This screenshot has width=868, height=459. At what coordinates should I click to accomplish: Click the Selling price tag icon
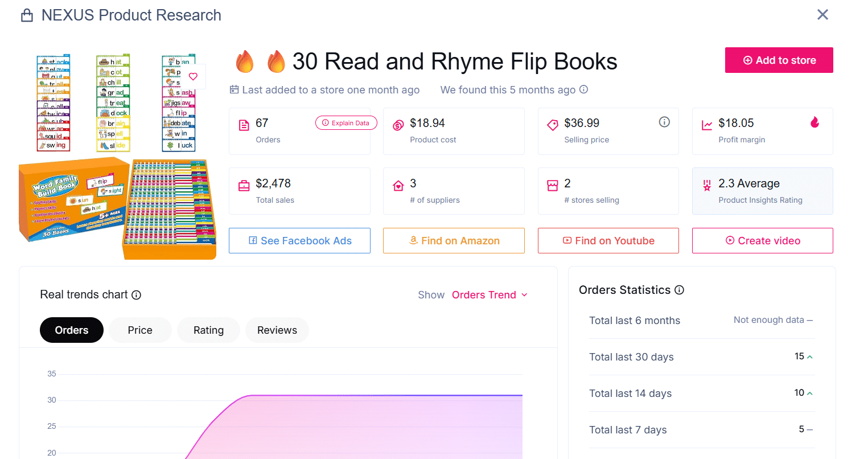[x=552, y=124]
